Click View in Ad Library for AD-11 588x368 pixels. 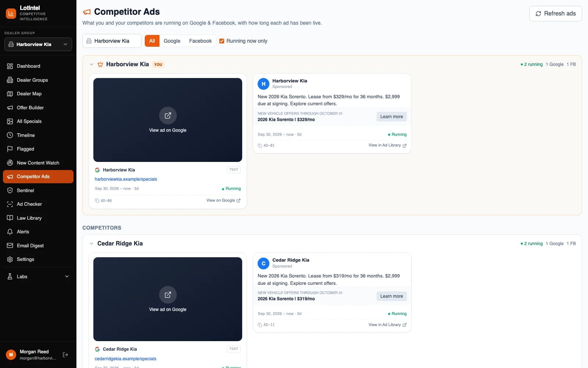tap(387, 325)
